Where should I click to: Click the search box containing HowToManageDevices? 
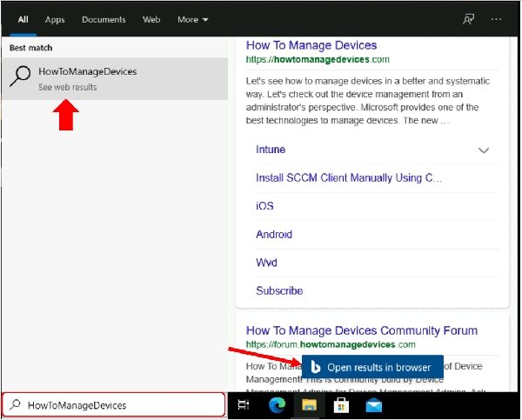(x=115, y=405)
